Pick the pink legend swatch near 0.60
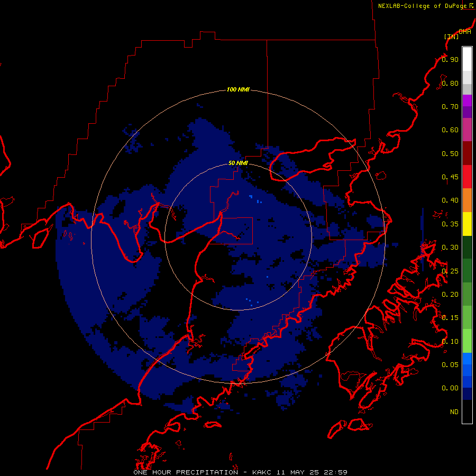Viewport: 476px width, 476px height. click(467, 130)
